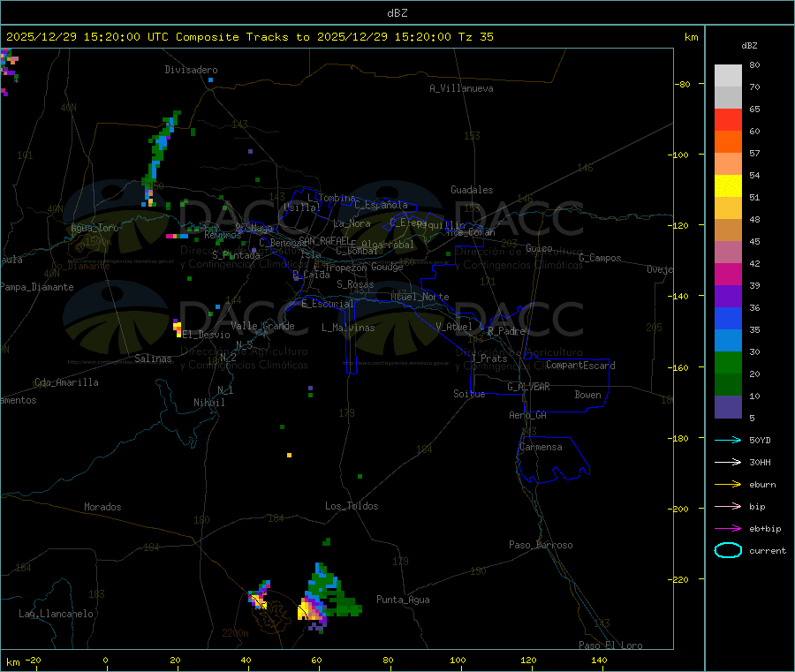Click the Pampa_Diamante map label

coord(37,287)
